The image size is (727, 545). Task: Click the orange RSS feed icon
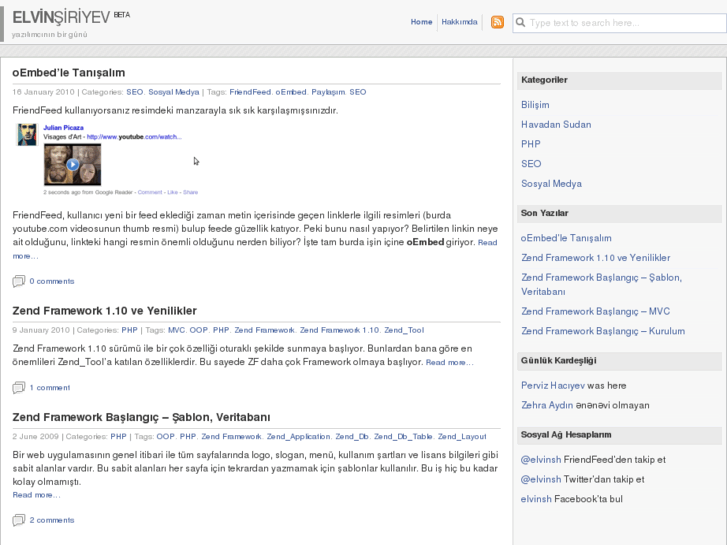click(x=497, y=22)
